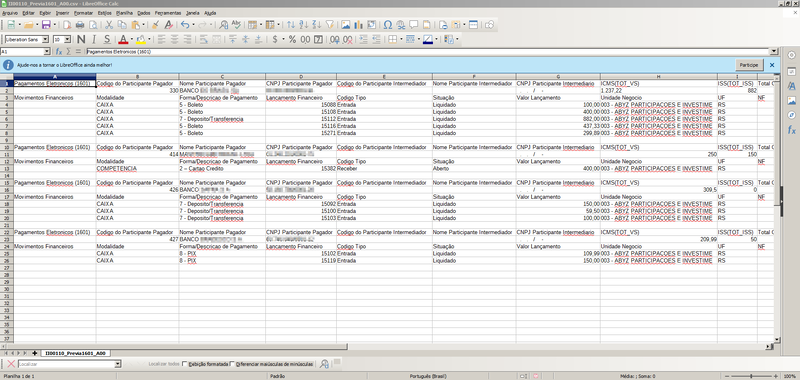800x380 pixels.
Task: Click column D header
Action: 301,77
